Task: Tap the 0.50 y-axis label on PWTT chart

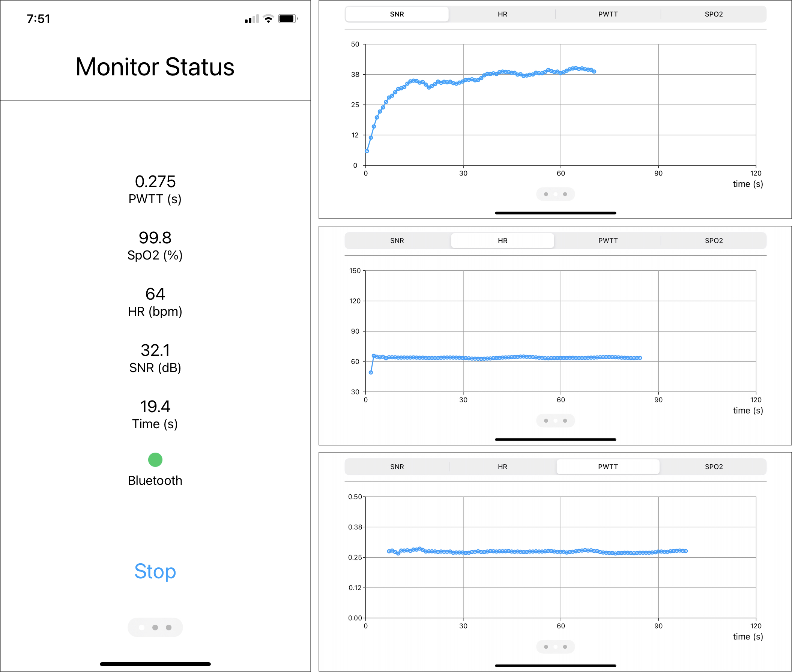Action: 355,497
